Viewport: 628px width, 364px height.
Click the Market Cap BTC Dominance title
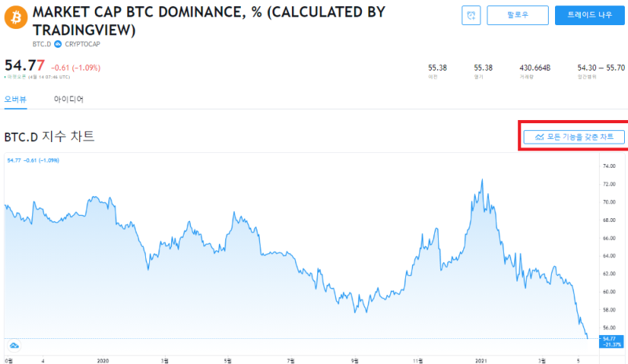[209, 21]
